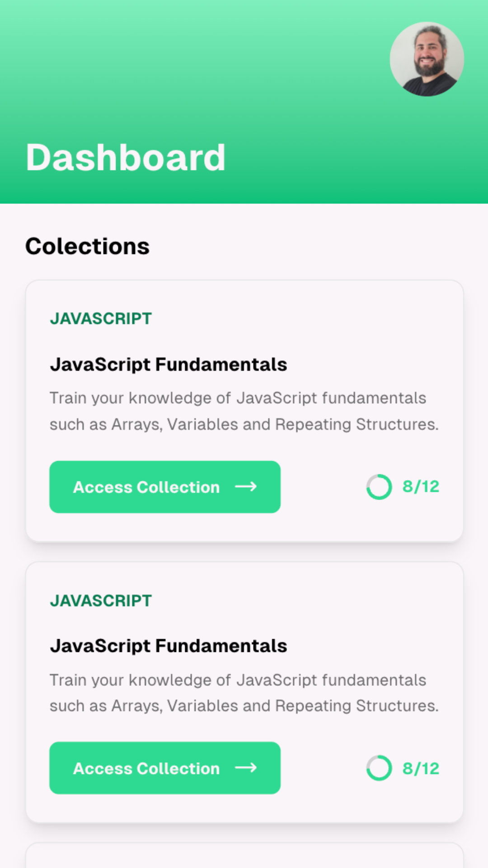Click the JAVASCRIPT category label in first card
The width and height of the screenshot is (488, 868).
click(101, 319)
